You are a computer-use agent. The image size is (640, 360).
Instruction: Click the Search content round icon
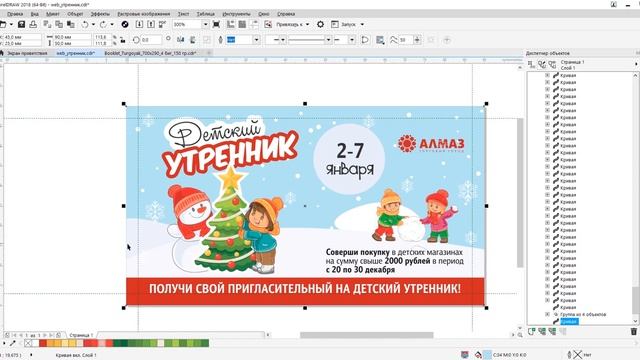click(x=125, y=24)
